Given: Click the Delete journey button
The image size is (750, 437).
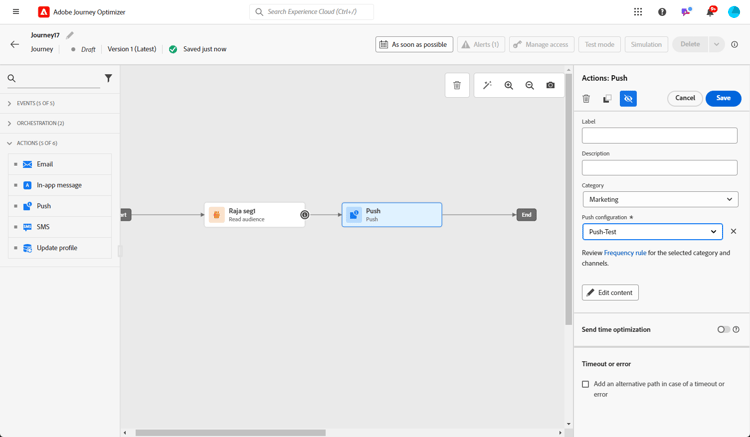Looking at the screenshot, I should pyautogui.click(x=690, y=44).
